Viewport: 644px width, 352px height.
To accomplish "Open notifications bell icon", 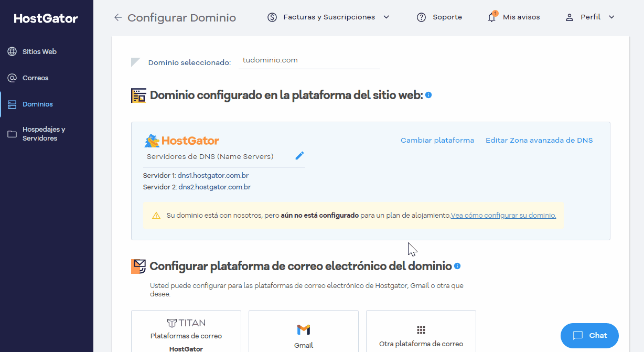I will point(492,17).
